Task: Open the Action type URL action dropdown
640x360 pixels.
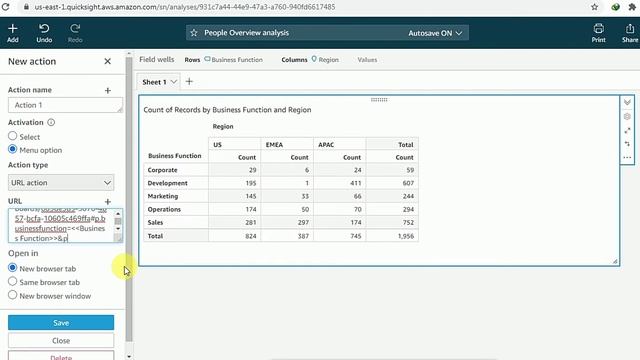Action: click(61, 182)
